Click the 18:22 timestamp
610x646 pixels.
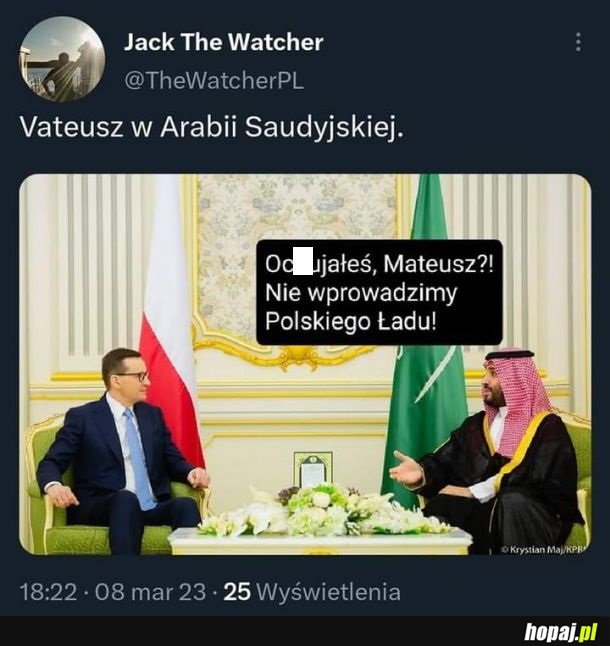click(x=49, y=592)
